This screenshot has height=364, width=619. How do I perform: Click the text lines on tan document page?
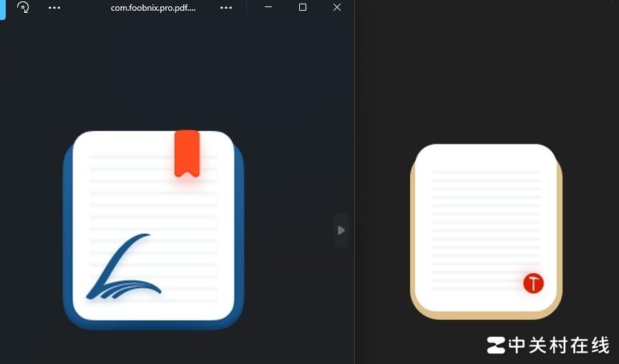point(486,215)
